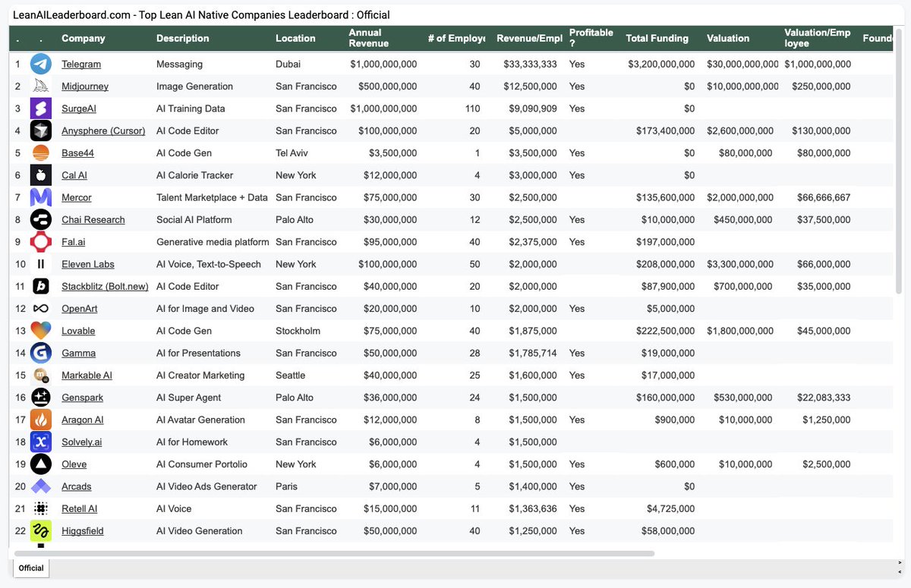Screen dimensions: 911x588
Task: Select the $22,083,333 valuation per employee cell
Action: [x=824, y=398]
